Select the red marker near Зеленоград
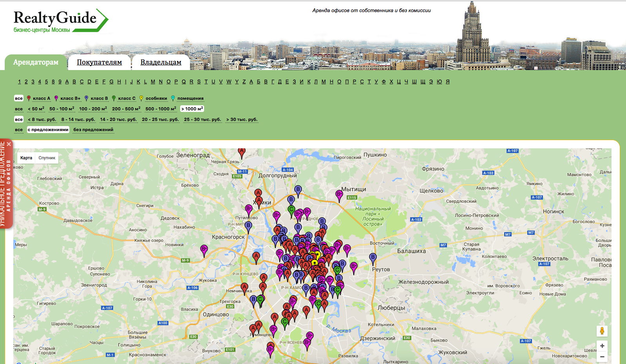Screen dimensions: 626x364 (x=242, y=153)
